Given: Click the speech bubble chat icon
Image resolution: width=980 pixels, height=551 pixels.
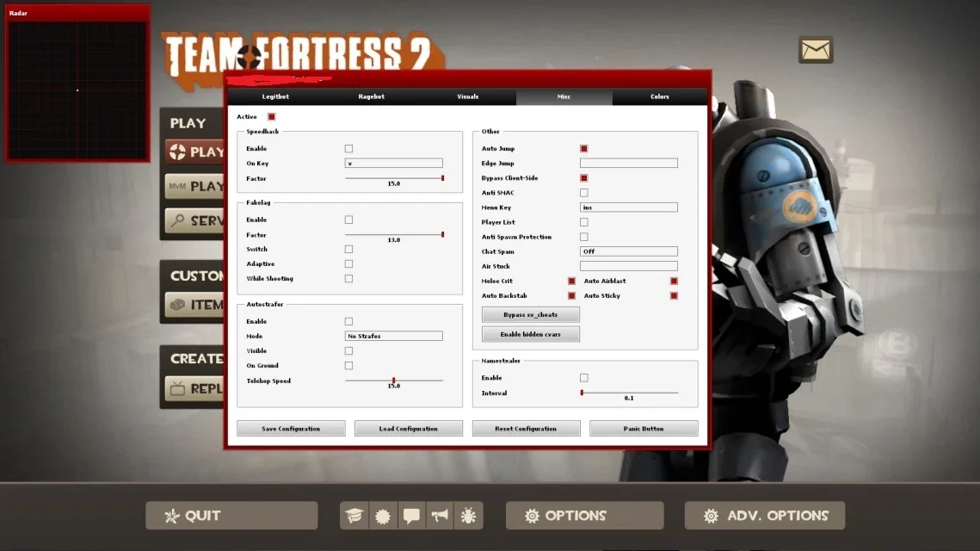Looking at the screenshot, I should 411,516.
